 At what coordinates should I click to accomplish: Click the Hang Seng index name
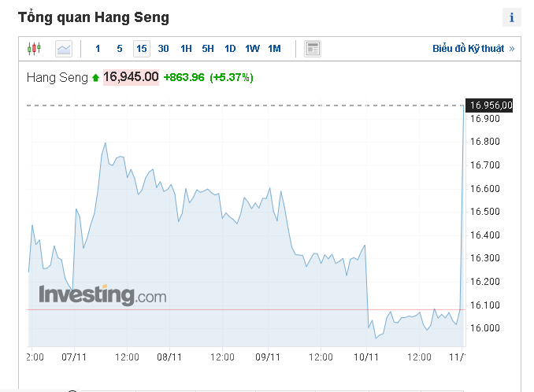(57, 77)
